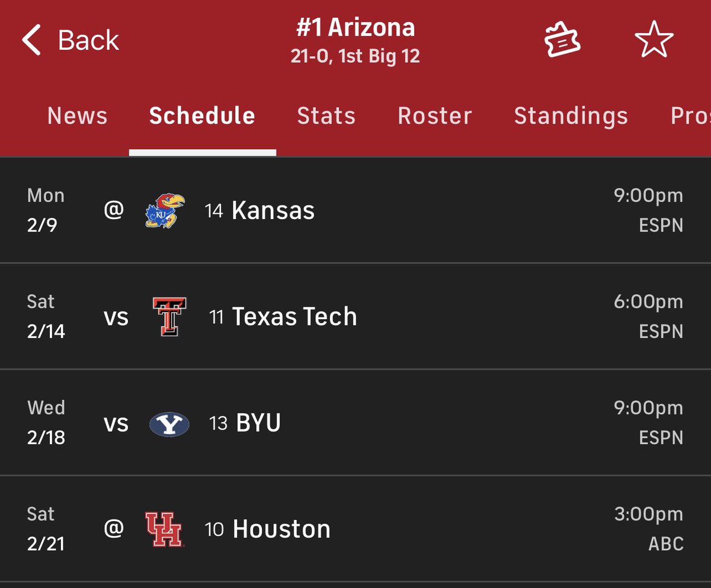Tap the Back text button
711x588 pixels.
(x=88, y=40)
